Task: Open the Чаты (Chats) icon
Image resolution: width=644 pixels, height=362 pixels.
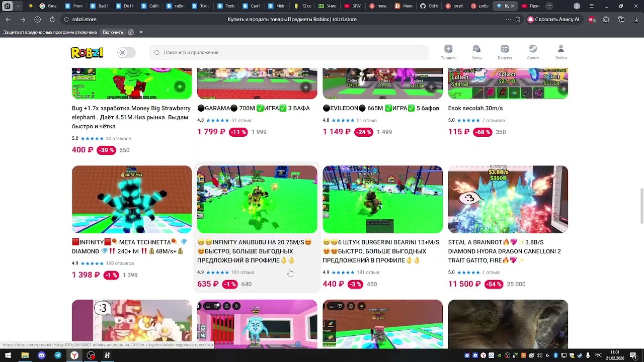Action: [476, 52]
